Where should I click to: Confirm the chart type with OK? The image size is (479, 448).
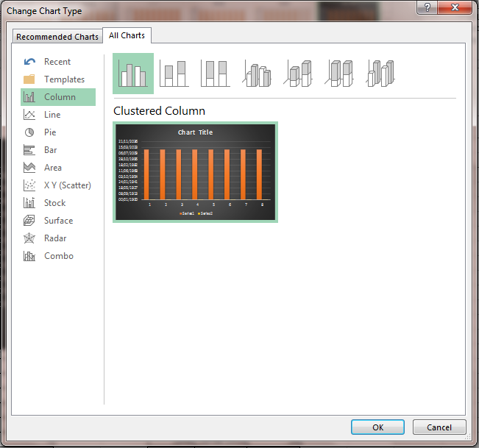click(x=377, y=427)
